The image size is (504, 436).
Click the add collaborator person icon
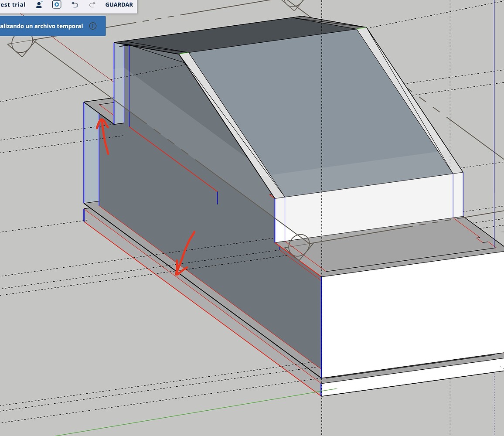(x=38, y=4)
